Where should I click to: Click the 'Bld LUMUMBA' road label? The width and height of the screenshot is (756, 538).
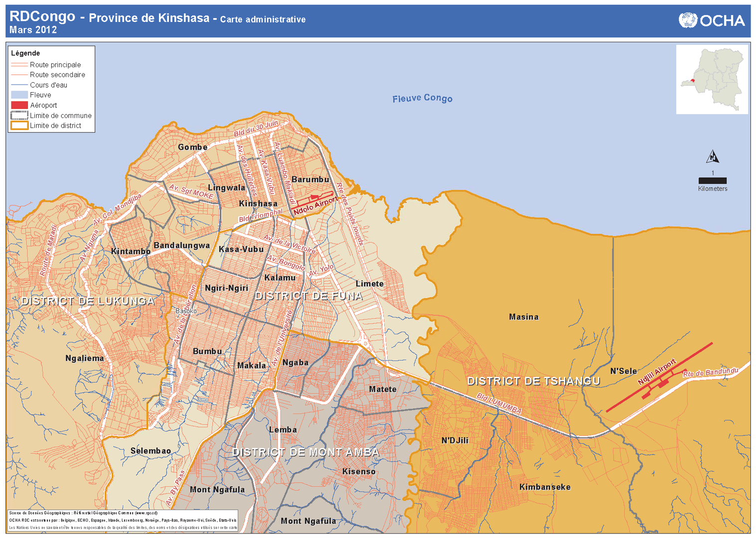pos(499,404)
